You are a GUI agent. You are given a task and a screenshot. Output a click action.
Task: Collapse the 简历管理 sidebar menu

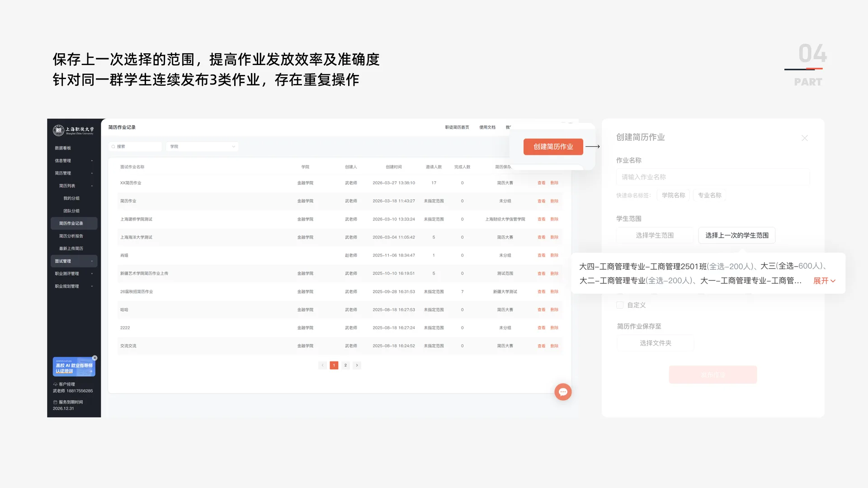tap(74, 173)
